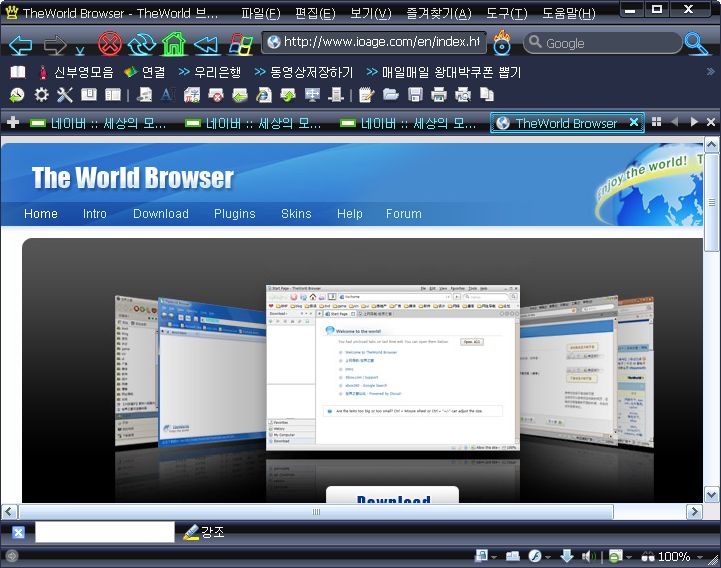
Task: Click the letter A font size icon
Action: [167, 95]
